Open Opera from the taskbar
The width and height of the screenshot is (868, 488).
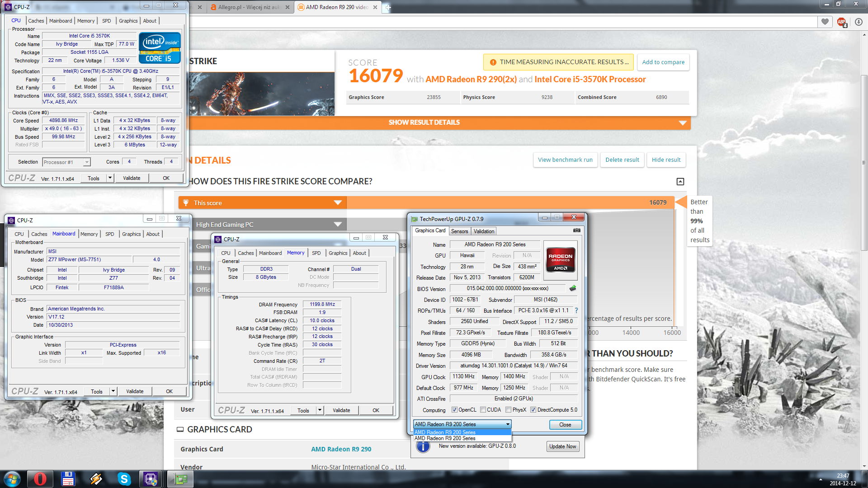click(x=40, y=479)
